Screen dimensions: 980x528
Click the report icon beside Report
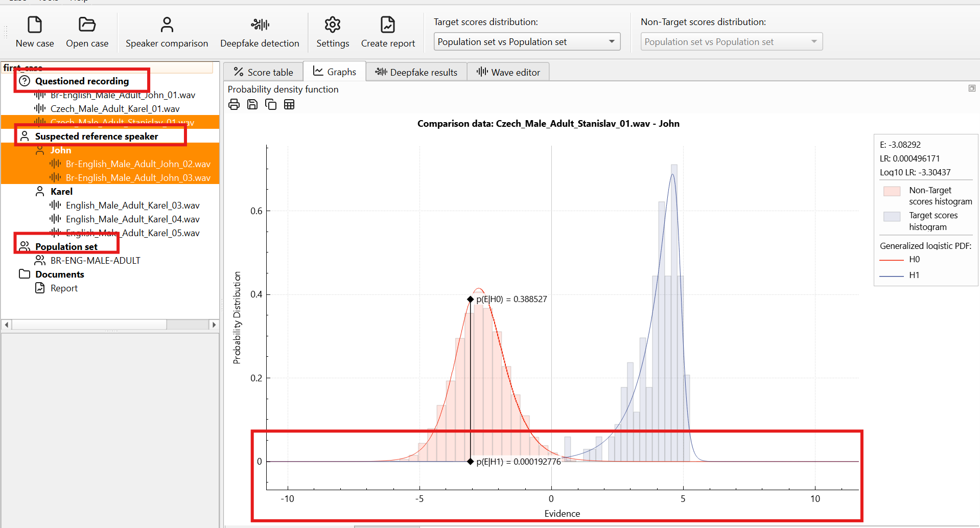pyautogui.click(x=40, y=288)
